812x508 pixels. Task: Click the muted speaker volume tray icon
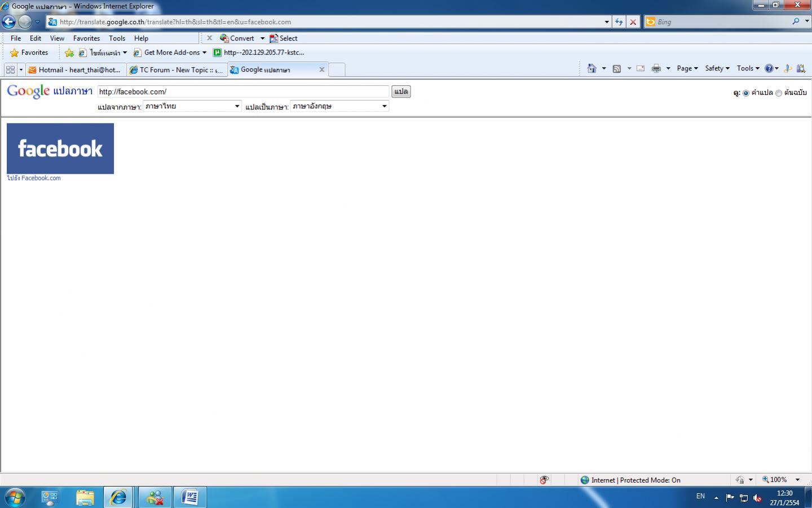(758, 498)
